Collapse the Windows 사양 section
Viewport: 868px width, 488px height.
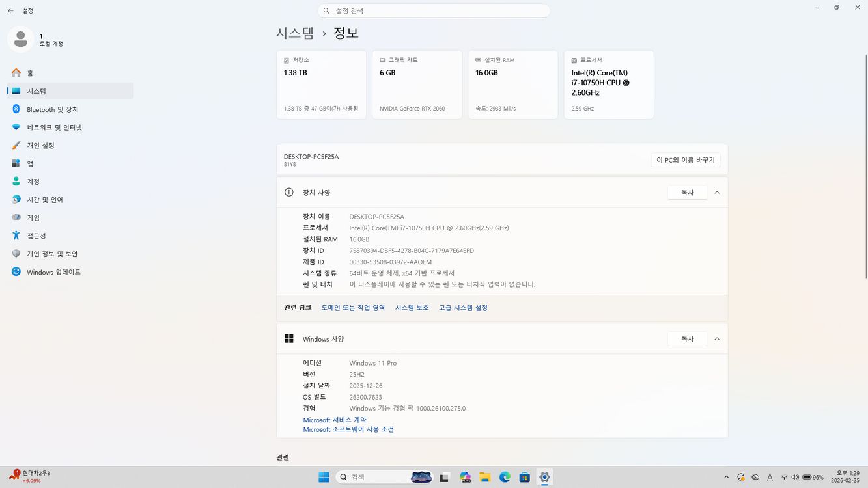(x=716, y=338)
